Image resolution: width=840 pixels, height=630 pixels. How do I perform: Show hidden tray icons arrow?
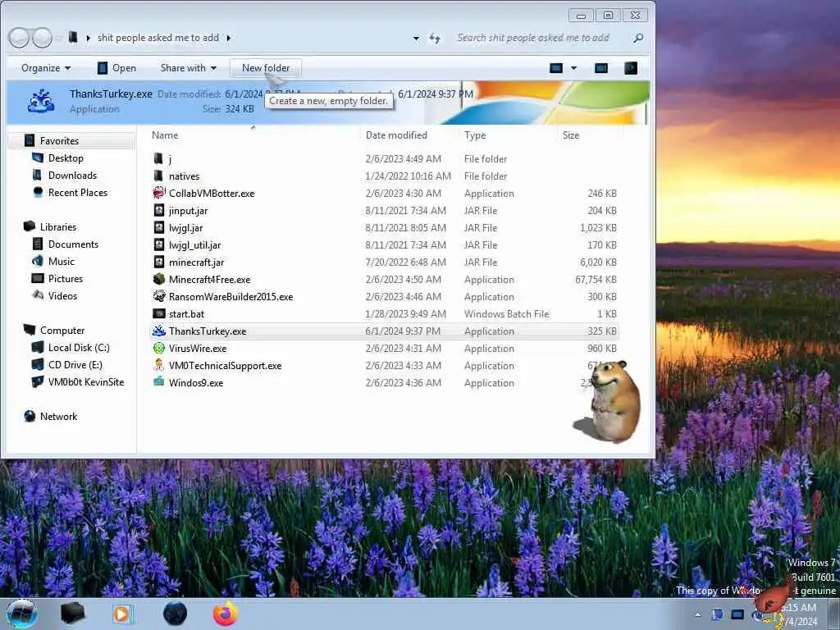pyautogui.click(x=697, y=615)
